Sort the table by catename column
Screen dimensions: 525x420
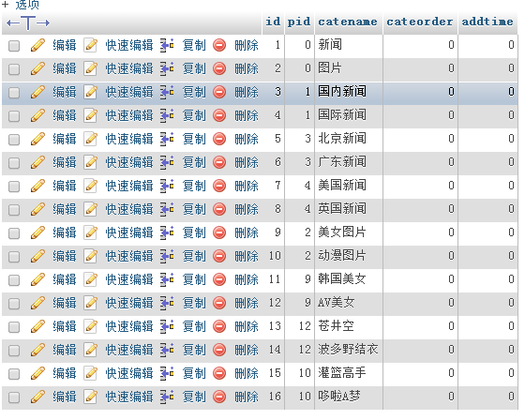(x=348, y=22)
